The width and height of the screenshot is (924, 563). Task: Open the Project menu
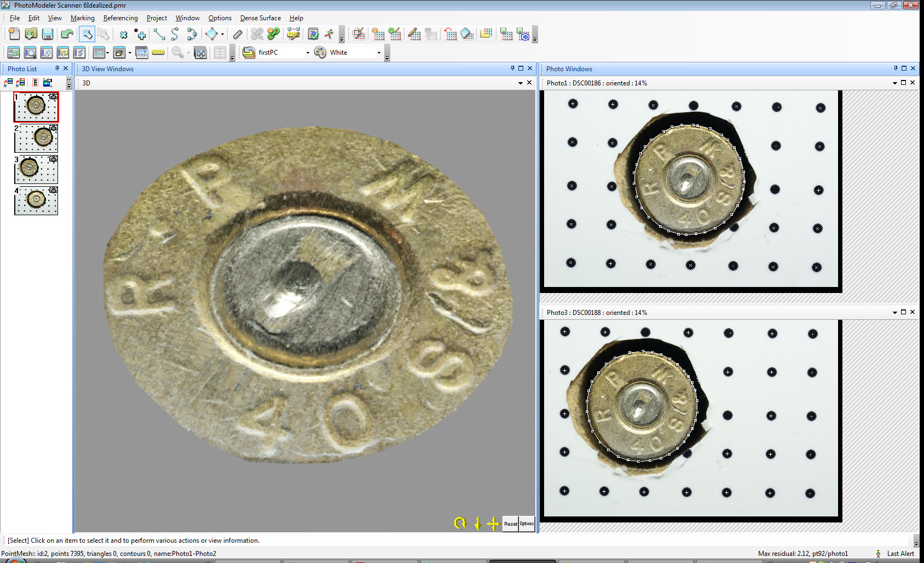click(x=157, y=18)
